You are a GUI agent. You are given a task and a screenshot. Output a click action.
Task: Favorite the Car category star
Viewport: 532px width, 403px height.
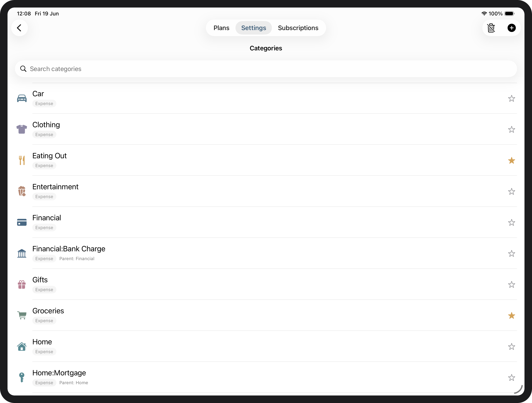(x=512, y=98)
